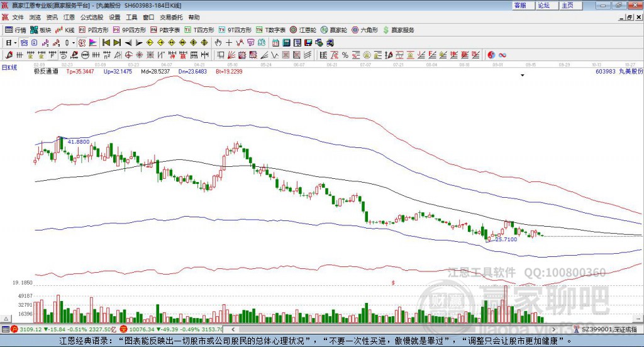Expand the panel with bottom-left up triangle
This screenshot has height=347, width=644.
coord(6,319)
